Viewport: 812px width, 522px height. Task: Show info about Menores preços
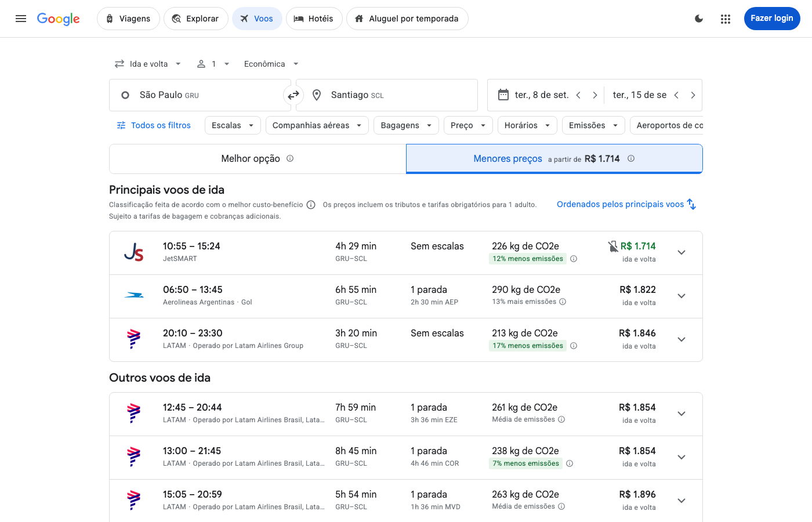click(631, 158)
